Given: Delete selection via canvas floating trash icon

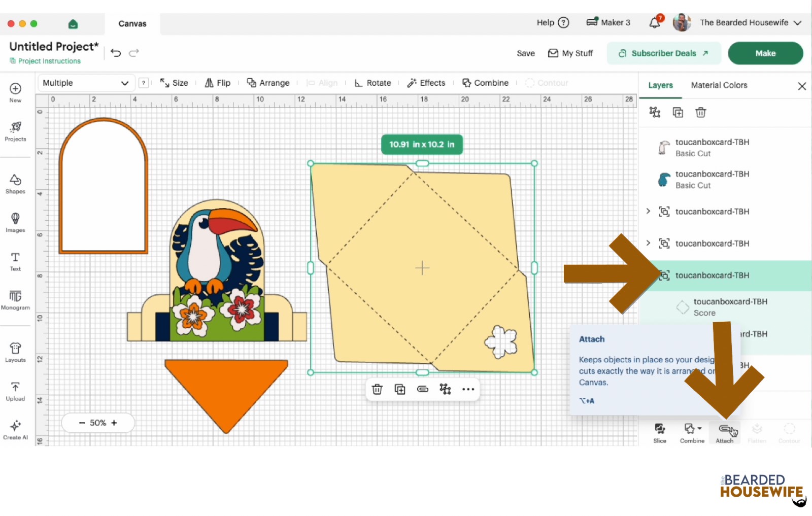Looking at the screenshot, I should (377, 389).
